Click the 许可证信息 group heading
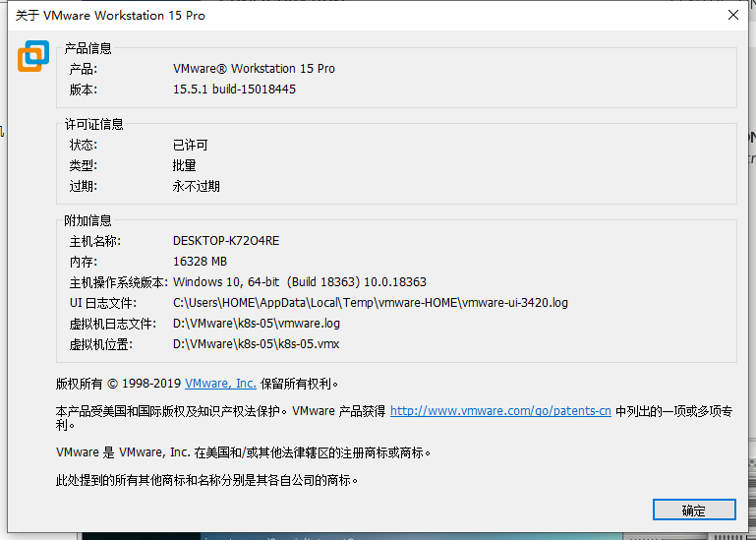The image size is (756, 540). click(94, 125)
